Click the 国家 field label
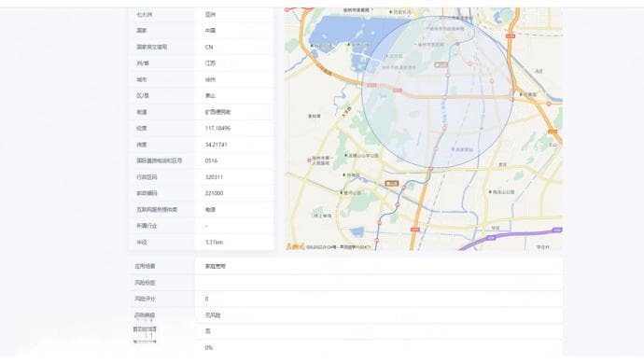The width and height of the screenshot is (644, 363). (x=142, y=31)
